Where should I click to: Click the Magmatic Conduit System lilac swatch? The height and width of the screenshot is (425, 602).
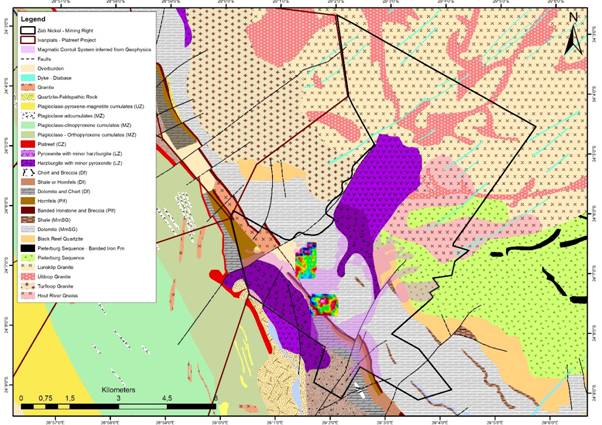tap(28, 50)
